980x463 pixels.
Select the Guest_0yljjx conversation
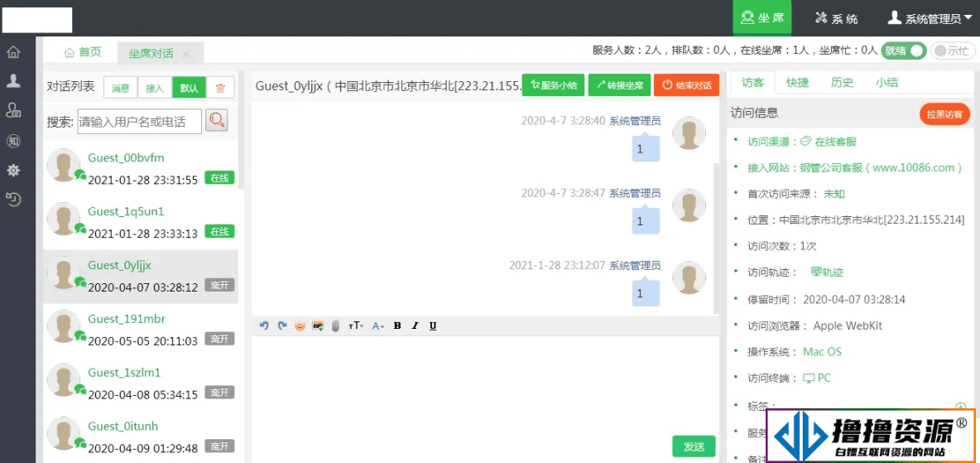141,277
